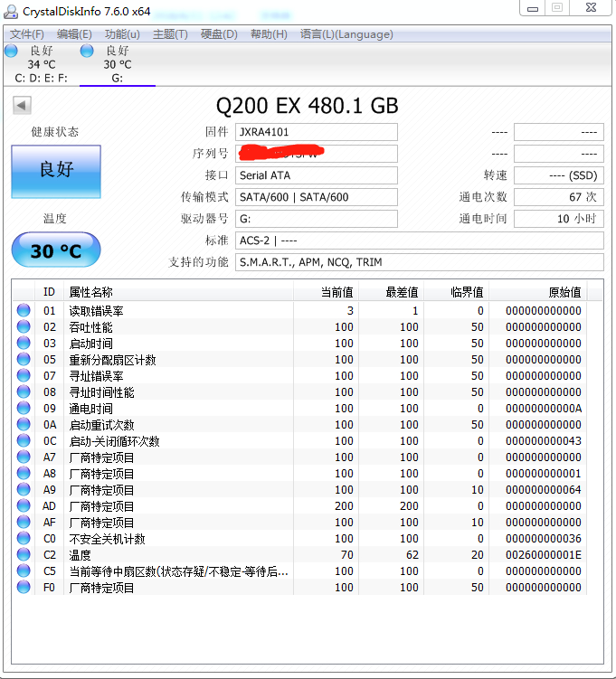Select raw value 000000000036

tap(544, 539)
